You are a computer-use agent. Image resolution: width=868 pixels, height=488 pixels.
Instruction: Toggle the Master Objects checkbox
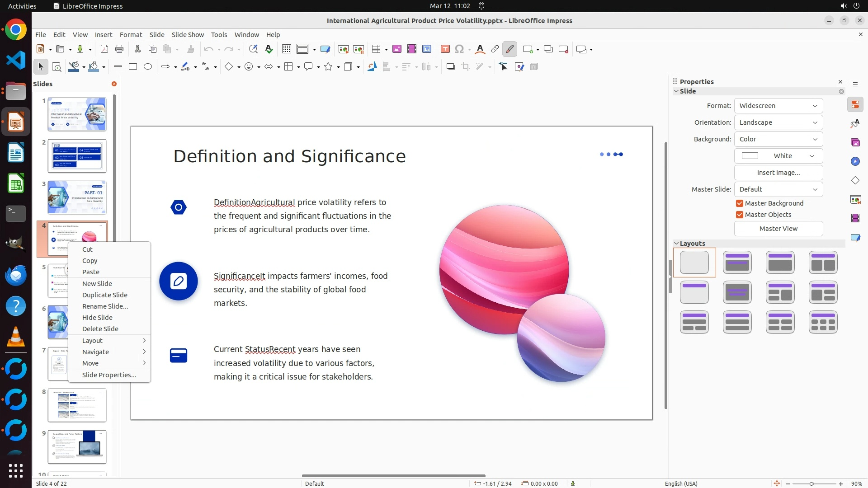pos(740,215)
